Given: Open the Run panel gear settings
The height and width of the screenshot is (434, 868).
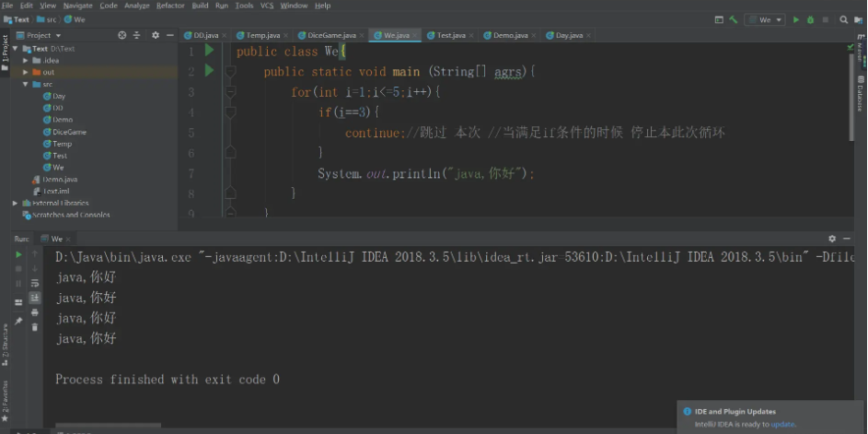Looking at the screenshot, I should tap(832, 239).
